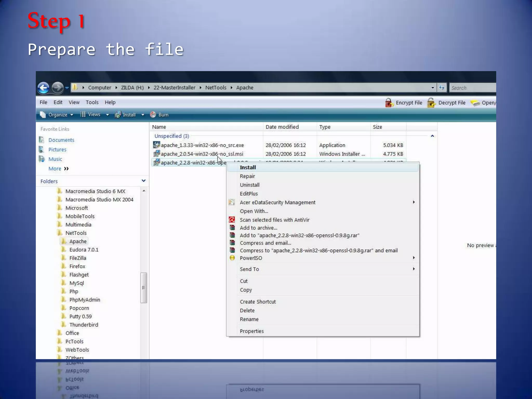The width and height of the screenshot is (532, 399).
Task: Click the Burn toolbar button
Action: click(159, 115)
